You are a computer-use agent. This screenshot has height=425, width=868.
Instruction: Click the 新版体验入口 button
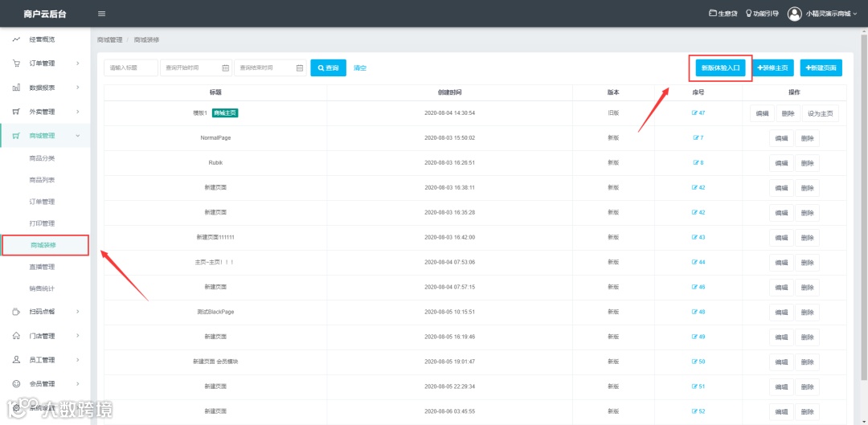pyautogui.click(x=720, y=68)
